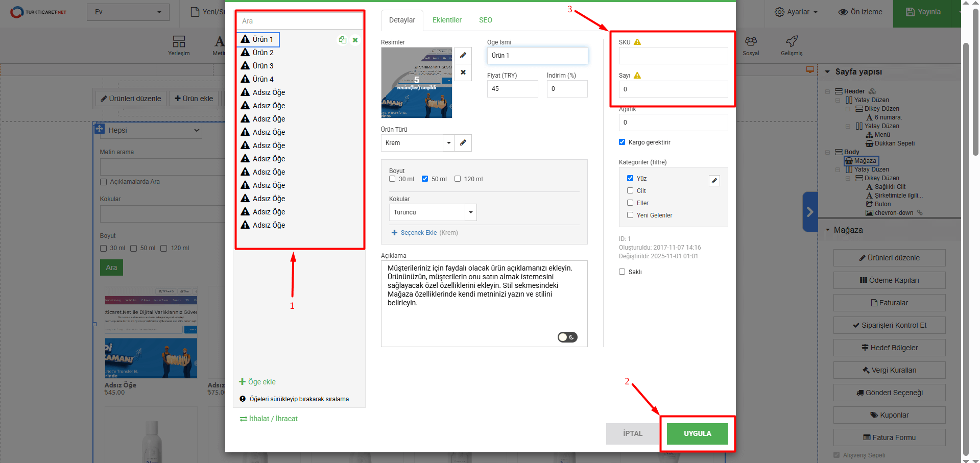Image resolution: width=980 pixels, height=463 pixels.
Task: Remove the image with the X icon
Action: pyautogui.click(x=463, y=72)
